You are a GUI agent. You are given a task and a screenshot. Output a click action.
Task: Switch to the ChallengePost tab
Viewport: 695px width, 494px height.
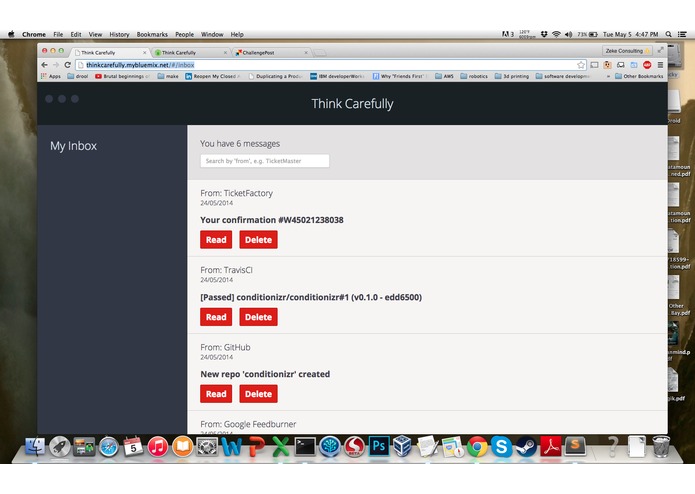tap(271, 52)
